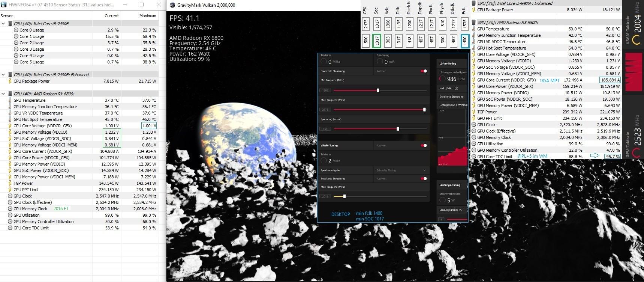Click TGP Power lightning icon in left HWiNFO window
The width and height of the screenshot is (644, 282).
click(x=10, y=183)
